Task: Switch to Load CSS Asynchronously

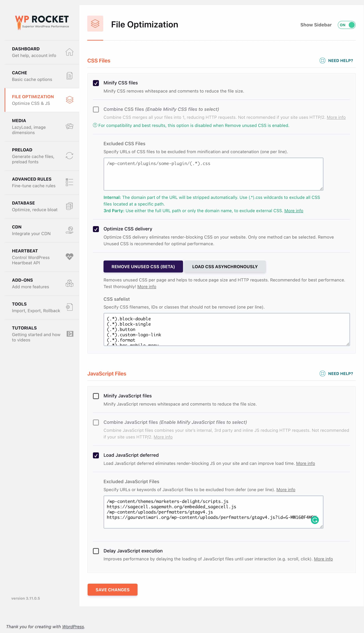Action: pyautogui.click(x=225, y=266)
